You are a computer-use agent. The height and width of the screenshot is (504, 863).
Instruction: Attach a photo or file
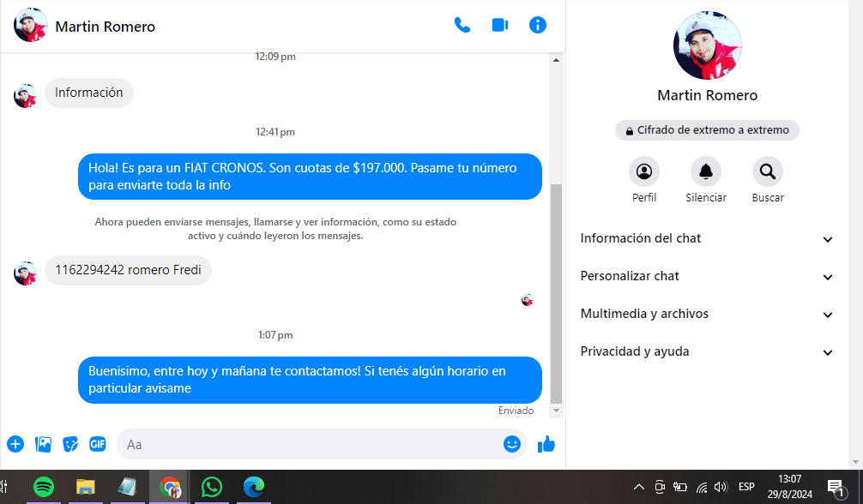[x=43, y=444]
